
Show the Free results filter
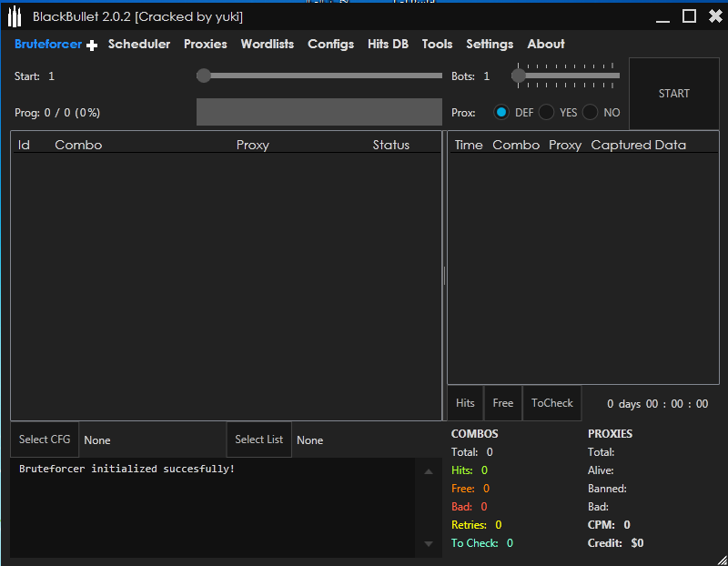coord(503,403)
